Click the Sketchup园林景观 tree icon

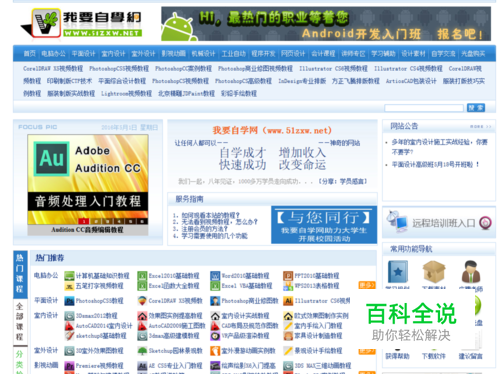142,351
